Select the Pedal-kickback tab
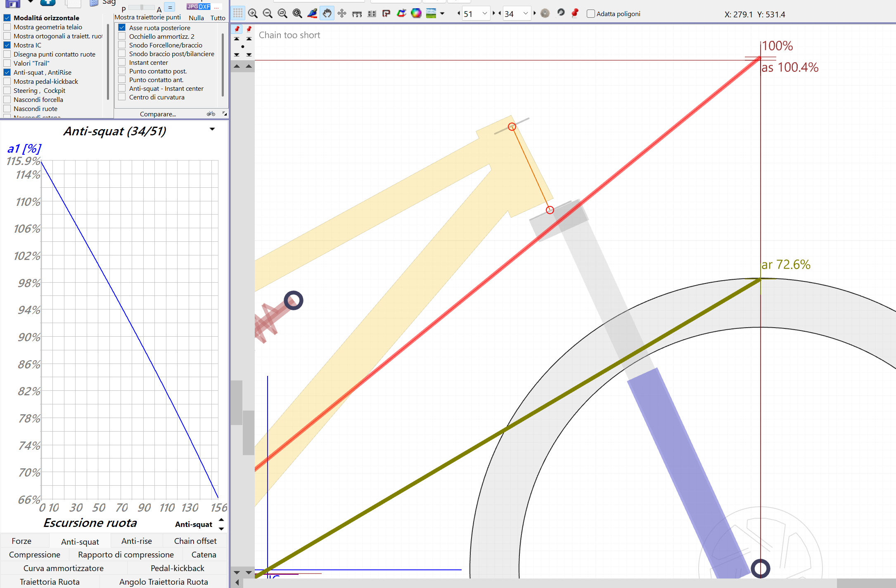Screen dimensions: 896x588 [177, 568]
